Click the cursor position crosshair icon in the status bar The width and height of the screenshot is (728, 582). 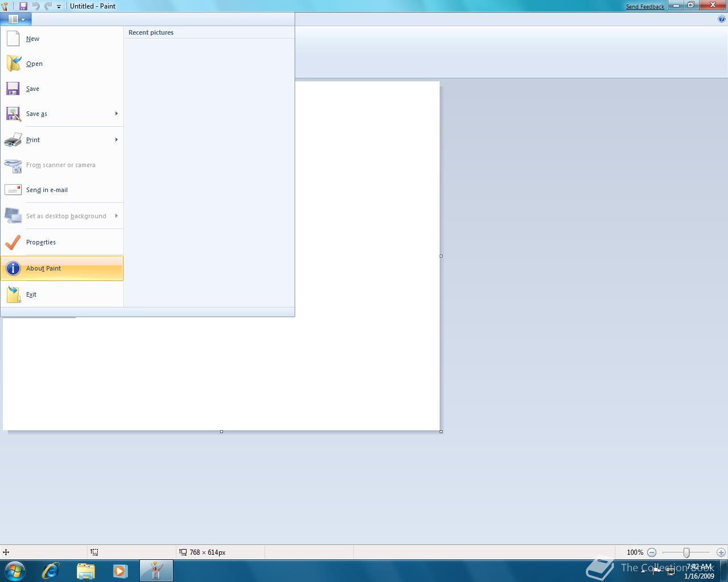coord(6,552)
